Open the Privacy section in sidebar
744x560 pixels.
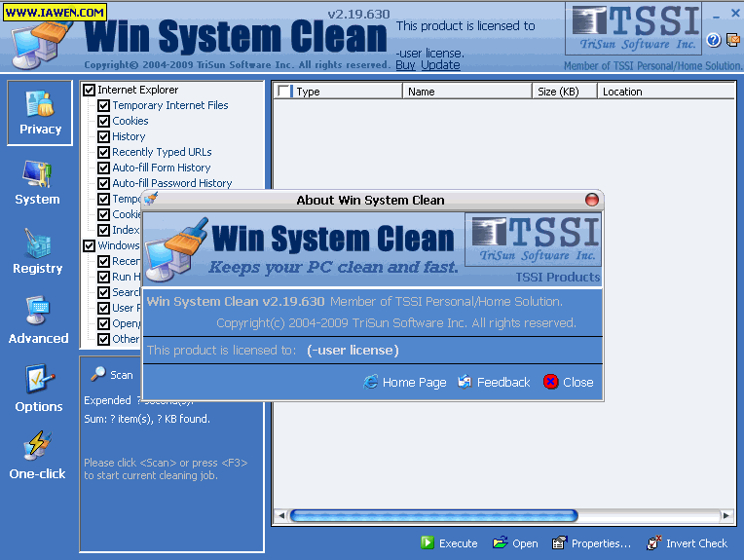coord(40,112)
